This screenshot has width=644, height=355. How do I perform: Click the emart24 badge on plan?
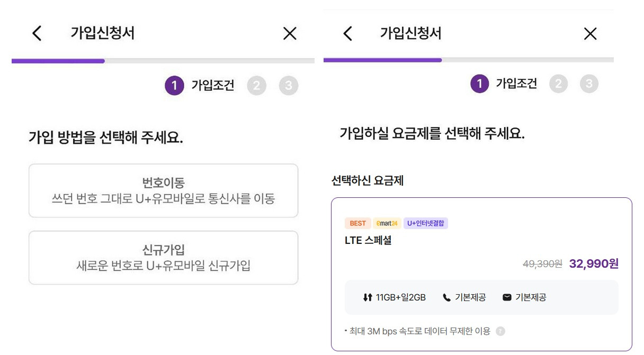point(387,223)
